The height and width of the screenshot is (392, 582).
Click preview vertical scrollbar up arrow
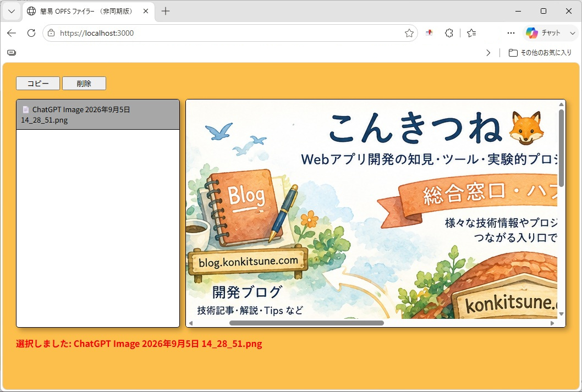tap(561, 104)
